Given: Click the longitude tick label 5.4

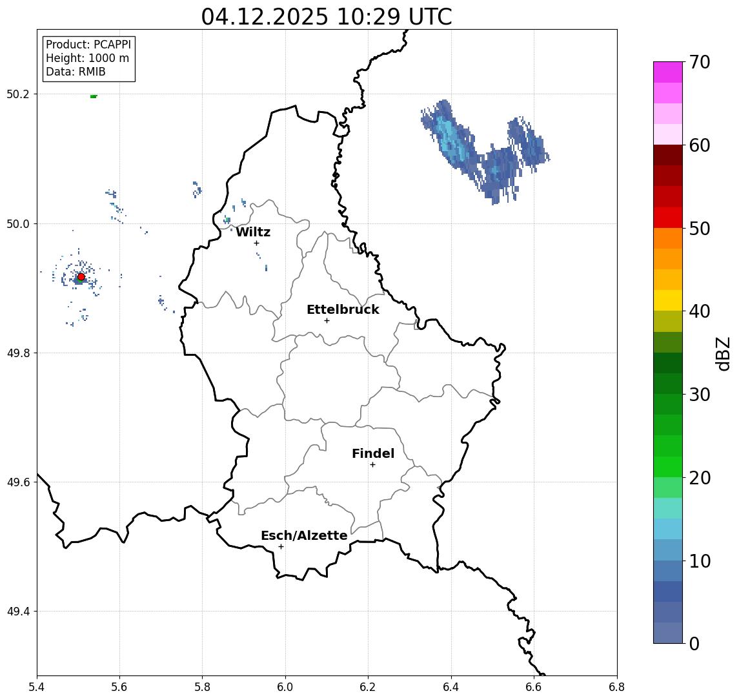Looking at the screenshot, I should (x=37, y=687).
